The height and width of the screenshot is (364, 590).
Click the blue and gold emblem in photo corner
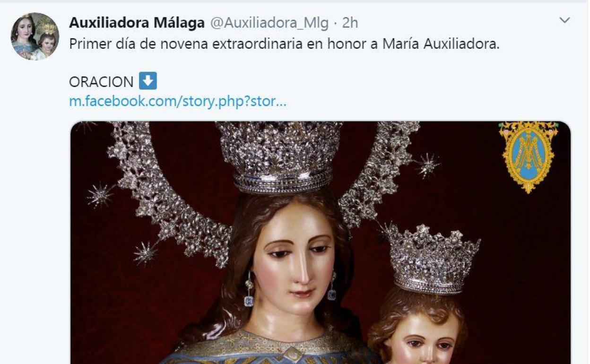click(529, 156)
